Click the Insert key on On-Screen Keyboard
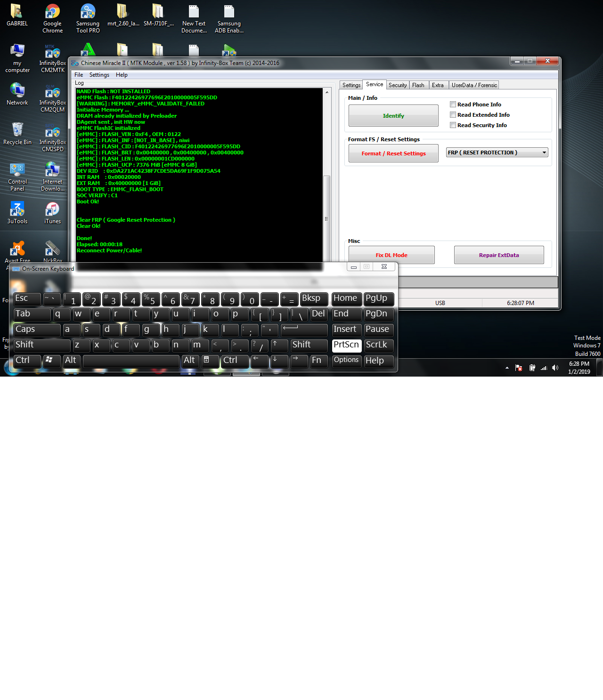This screenshot has width=603, height=700. tap(347, 330)
